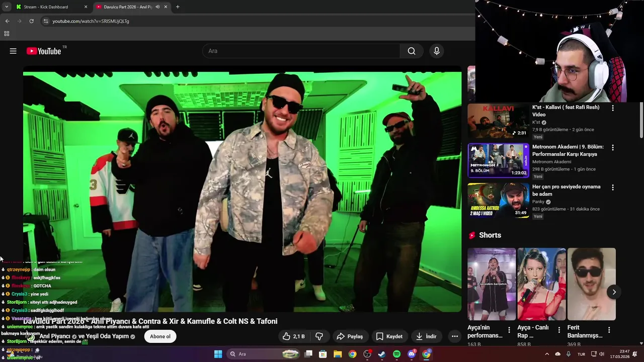Open options menu for Ayça - Canlı Rap short
Viewport: 644px width, 362px height.
click(559, 330)
